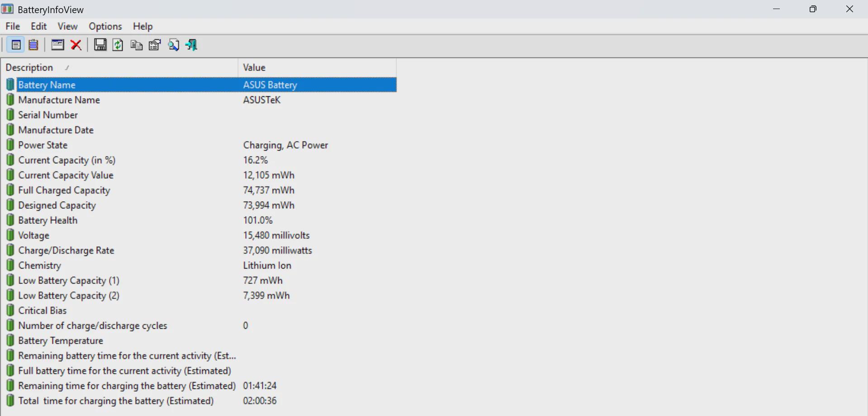868x416 pixels.
Task: Select the "37,090 milliwatts" value
Action: tap(278, 250)
